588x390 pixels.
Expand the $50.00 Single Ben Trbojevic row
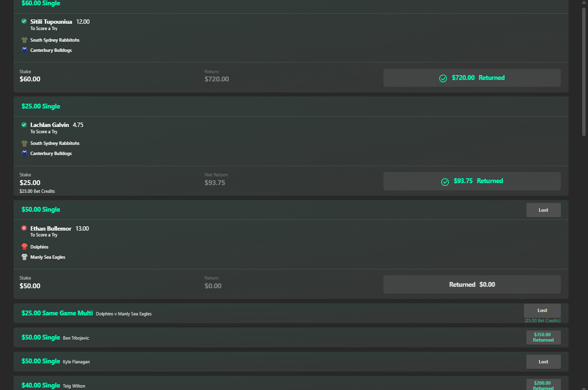291,337
